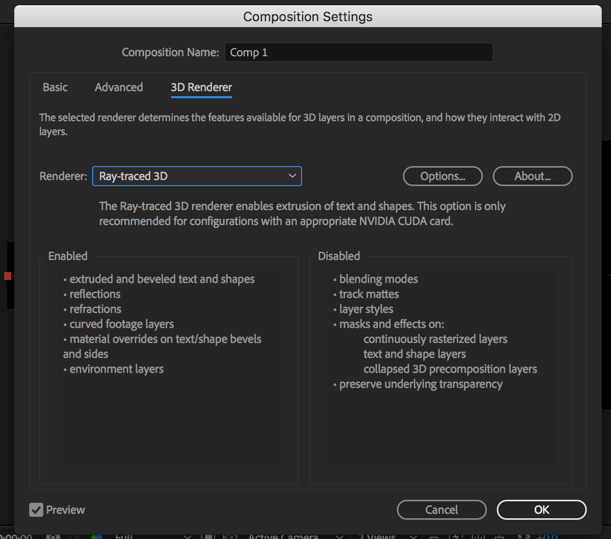Image resolution: width=611 pixels, height=539 pixels.
Task: Select the 3D Renderer tab
Action: (x=201, y=88)
